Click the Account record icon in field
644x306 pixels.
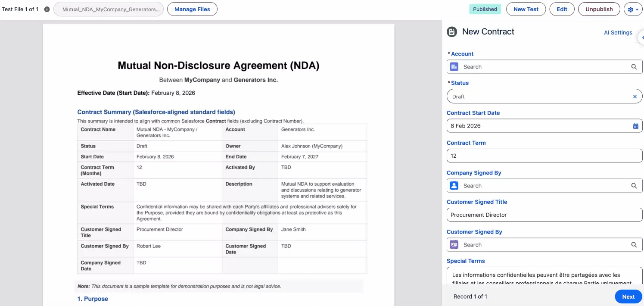pyautogui.click(x=454, y=67)
